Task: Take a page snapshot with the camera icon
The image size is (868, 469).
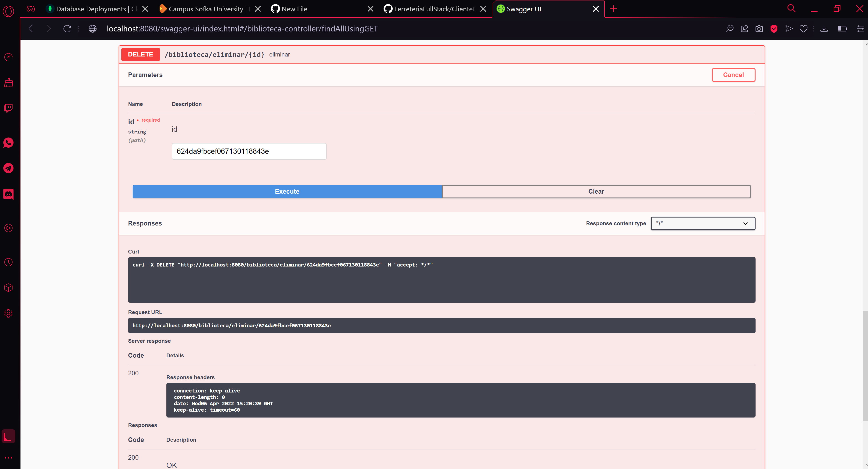Action: tap(759, 29)
